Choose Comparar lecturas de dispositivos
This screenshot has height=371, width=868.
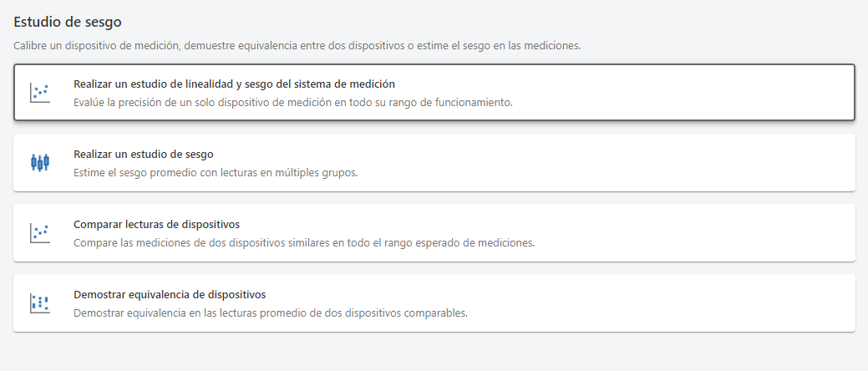pyautogui.click(x=156, y=224)
